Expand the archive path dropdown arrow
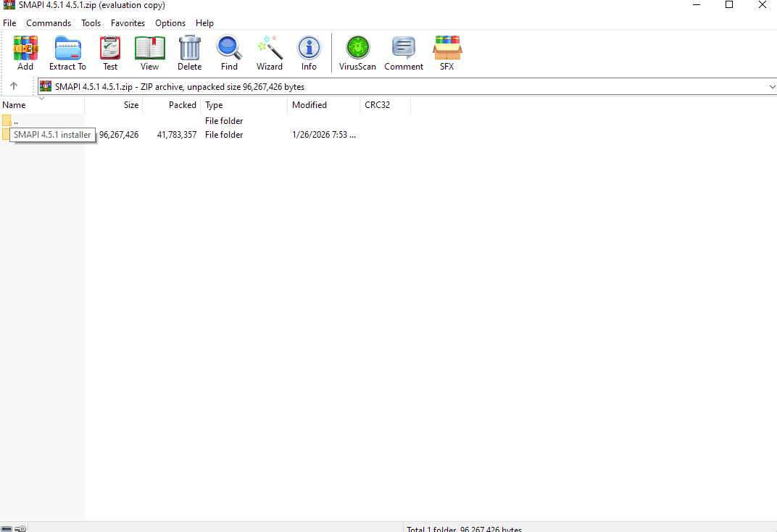The image size is (777, 532). point(771,87)
